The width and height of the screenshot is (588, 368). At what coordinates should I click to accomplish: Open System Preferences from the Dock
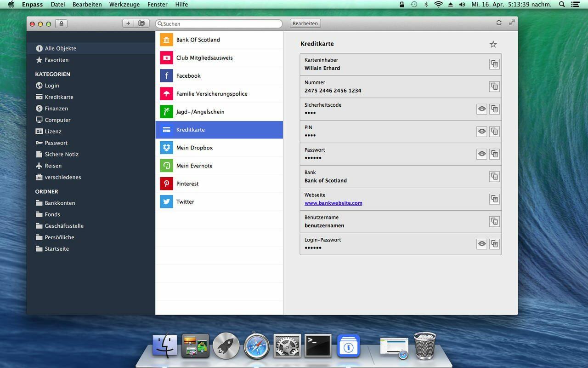[287, 346]
